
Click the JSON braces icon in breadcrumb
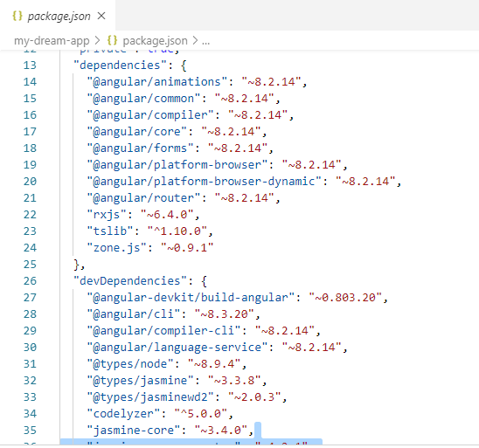[x=113, y=40]
